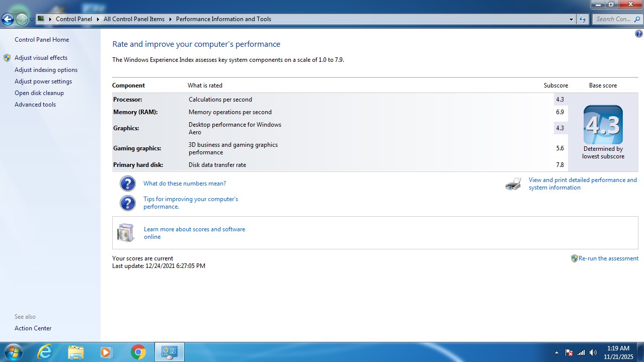
Task: Click the software box icon beside Learn more
Action: (x=126, y=233)
